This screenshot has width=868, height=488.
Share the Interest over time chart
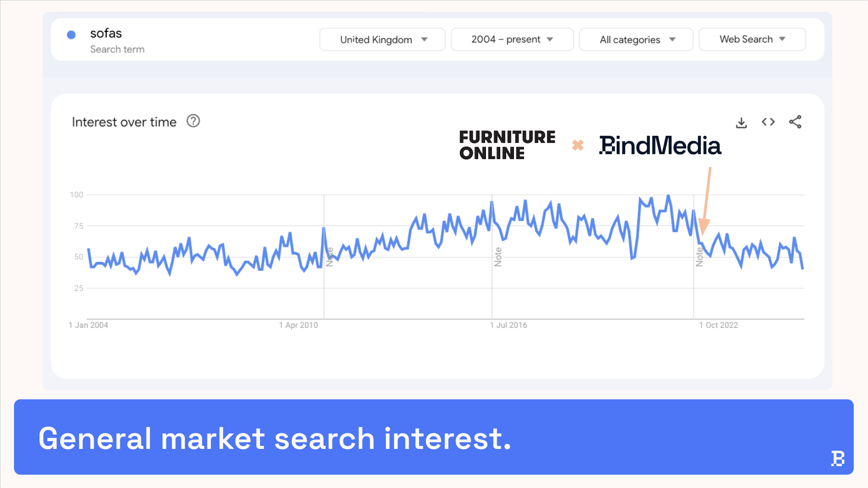[795, 122]
